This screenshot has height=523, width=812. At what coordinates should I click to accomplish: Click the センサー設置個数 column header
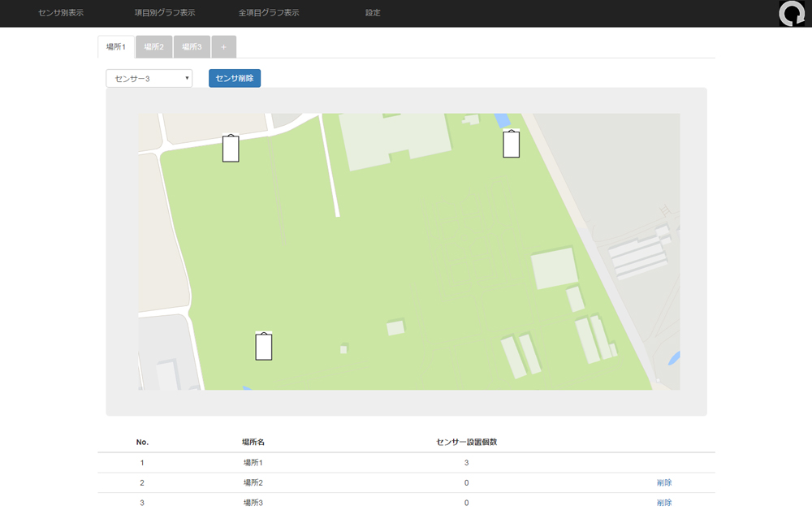[466, 442]
